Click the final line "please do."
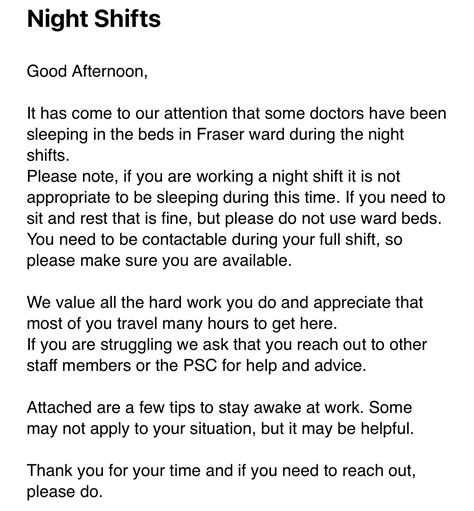474x511 pixels. (64, 492)
